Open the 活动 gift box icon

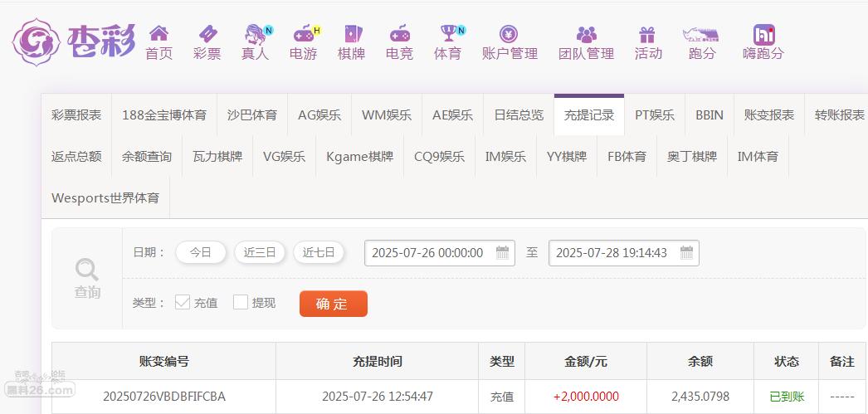tap(646, 35)
